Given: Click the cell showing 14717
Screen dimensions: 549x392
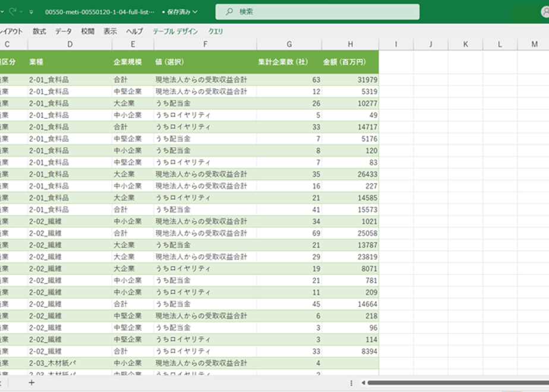Looking at the screenshot, I should (x=350, y=127).
